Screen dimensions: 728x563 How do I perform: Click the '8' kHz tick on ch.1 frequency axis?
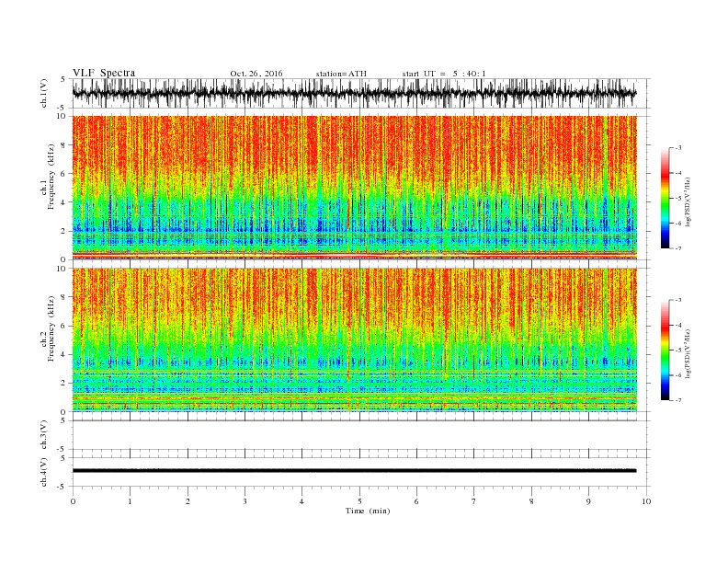pyautogui.click(x=63, y=145)
